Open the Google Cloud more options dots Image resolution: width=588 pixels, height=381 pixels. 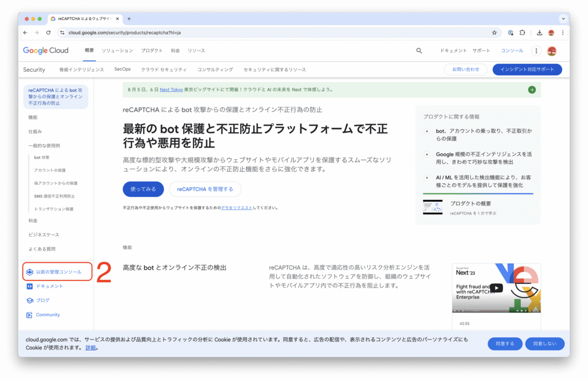[536, 51]
